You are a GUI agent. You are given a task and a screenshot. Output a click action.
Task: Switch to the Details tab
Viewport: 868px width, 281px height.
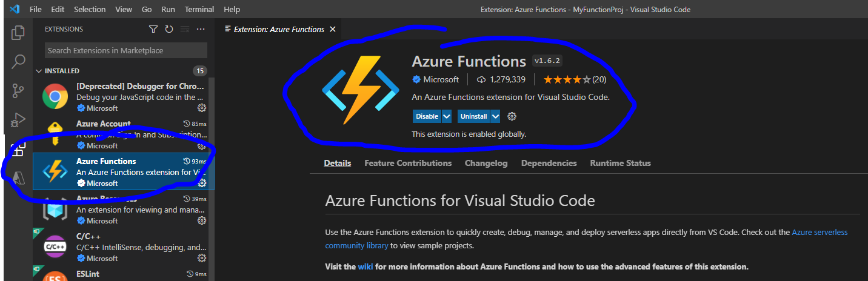point(338,163)
